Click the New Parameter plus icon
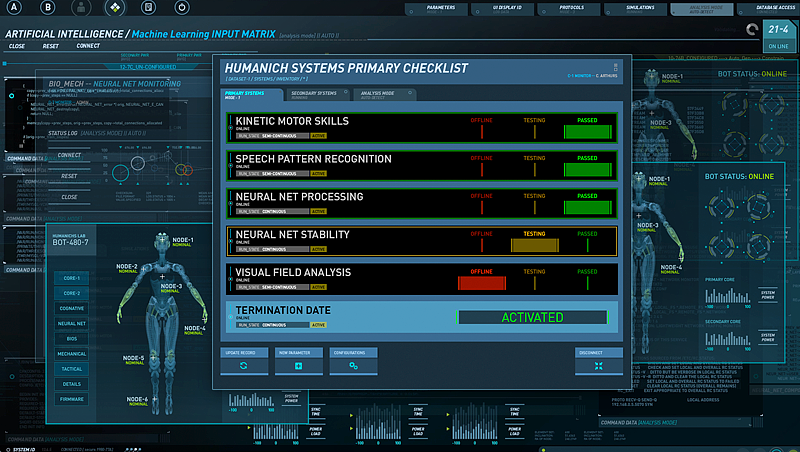 pos(298,366)
